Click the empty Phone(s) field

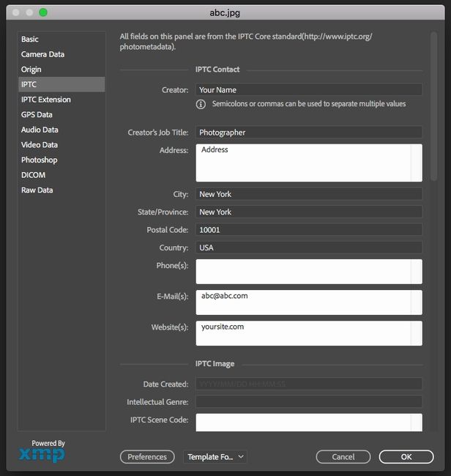point(302,271)
